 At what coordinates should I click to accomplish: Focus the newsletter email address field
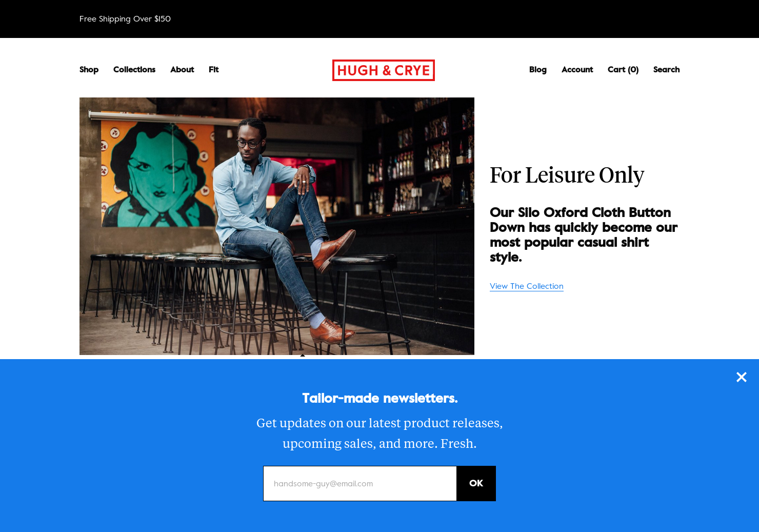coord(360,483)
